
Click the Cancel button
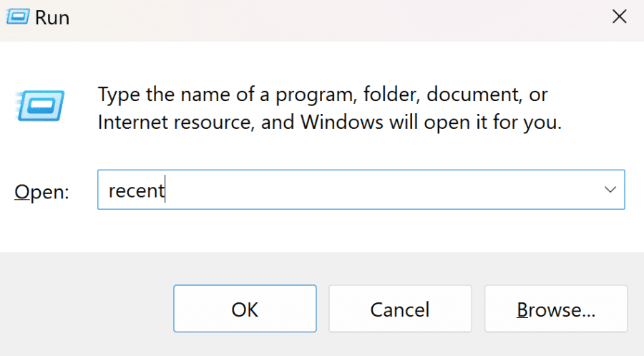400,309
